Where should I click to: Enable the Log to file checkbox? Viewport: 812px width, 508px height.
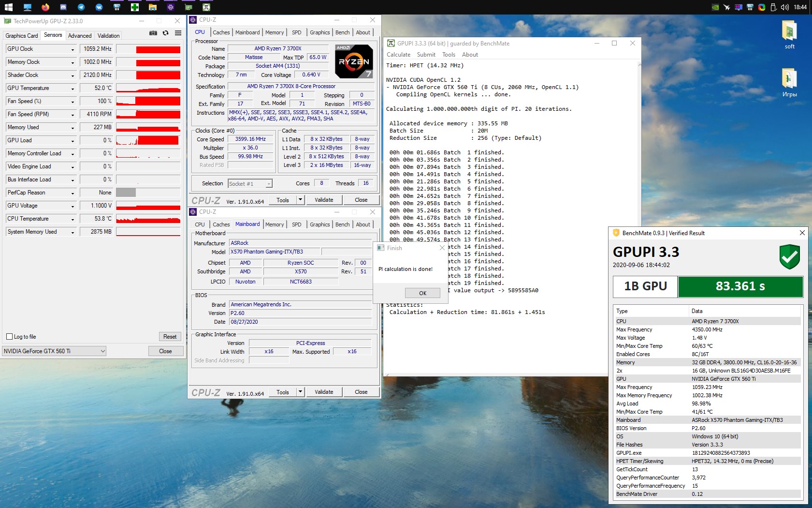9,337
